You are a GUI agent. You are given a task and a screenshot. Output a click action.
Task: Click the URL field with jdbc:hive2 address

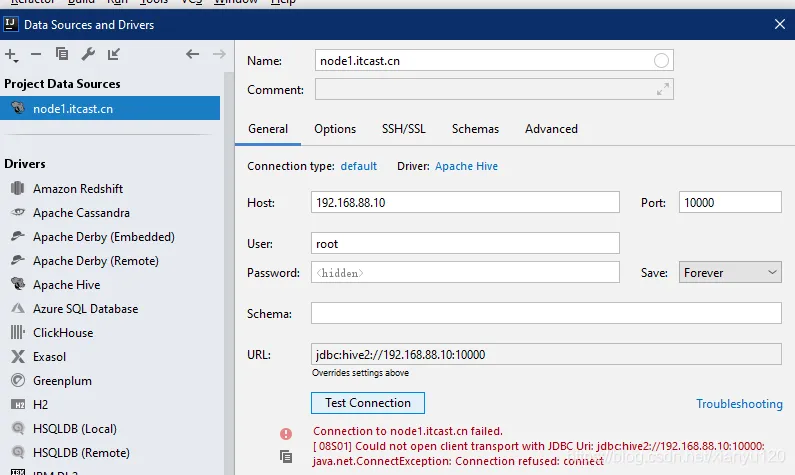(546, 354)
